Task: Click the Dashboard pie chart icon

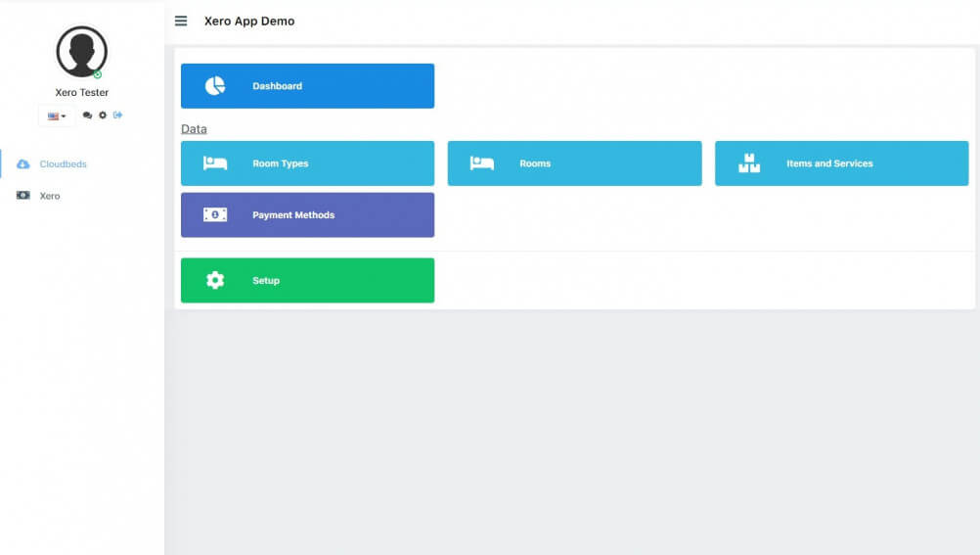Action: 215,86
